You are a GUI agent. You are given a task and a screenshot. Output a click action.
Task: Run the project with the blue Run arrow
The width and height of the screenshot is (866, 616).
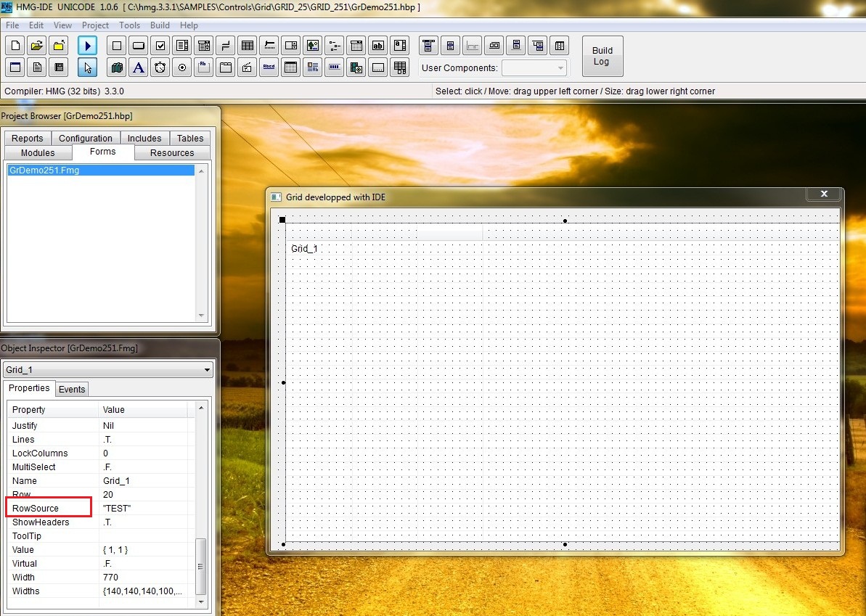tap(87, 45)
